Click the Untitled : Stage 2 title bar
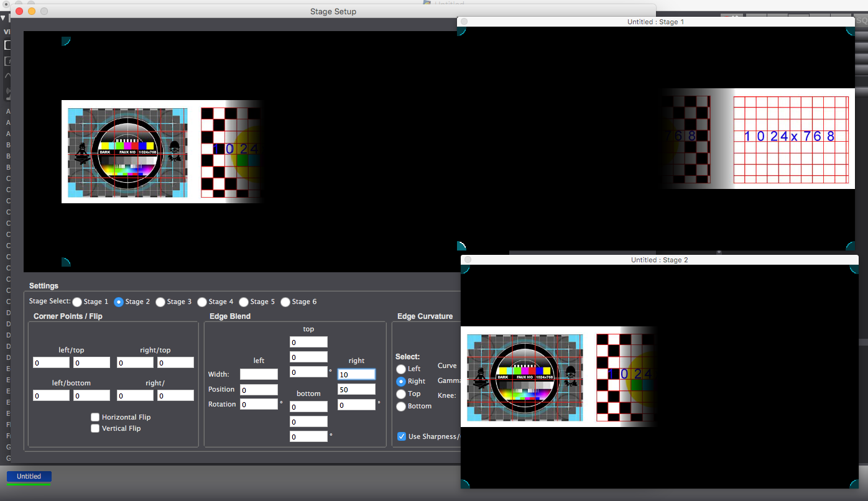868x501 pixels. pos(660,260)
